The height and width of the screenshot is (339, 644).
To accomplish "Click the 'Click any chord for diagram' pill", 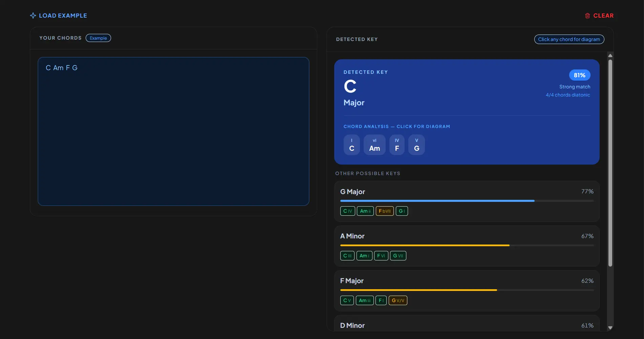I will tap(569, 39).
